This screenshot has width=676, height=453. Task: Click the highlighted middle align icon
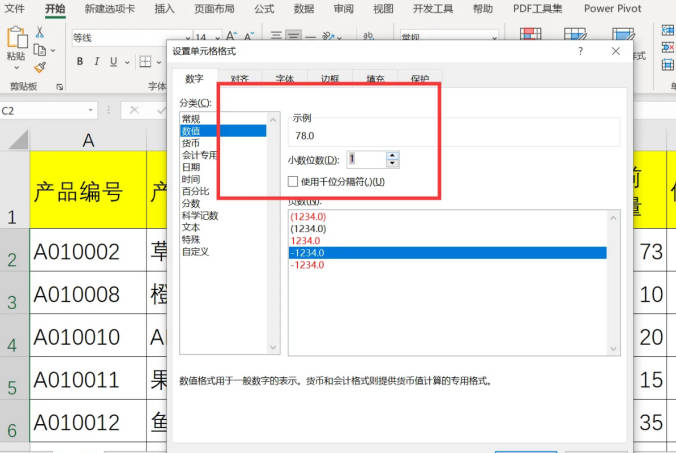(294, 35)
